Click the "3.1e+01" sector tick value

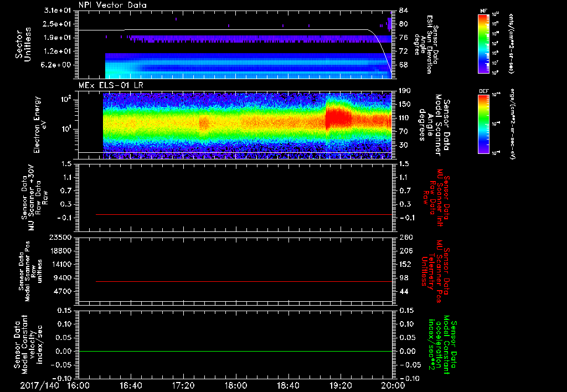point(58,10)
